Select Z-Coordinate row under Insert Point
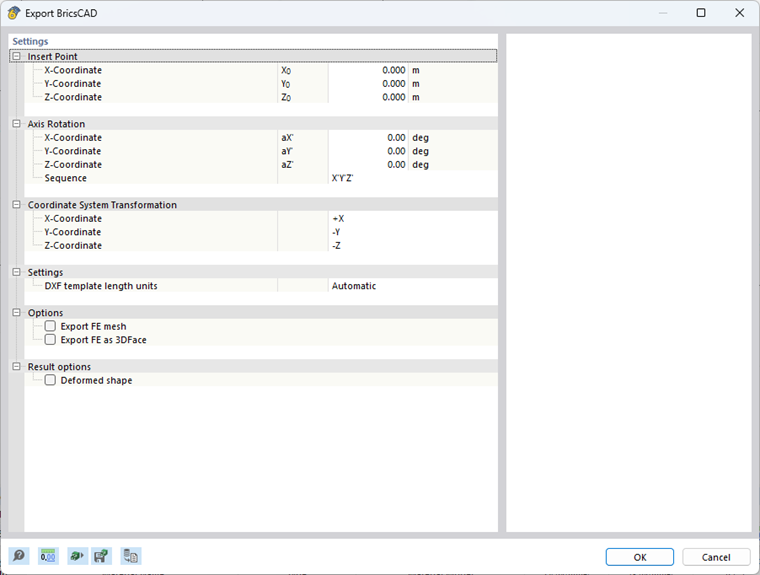Image resolution: width=760 pixels, height=575 pixels. click(261, 97)
